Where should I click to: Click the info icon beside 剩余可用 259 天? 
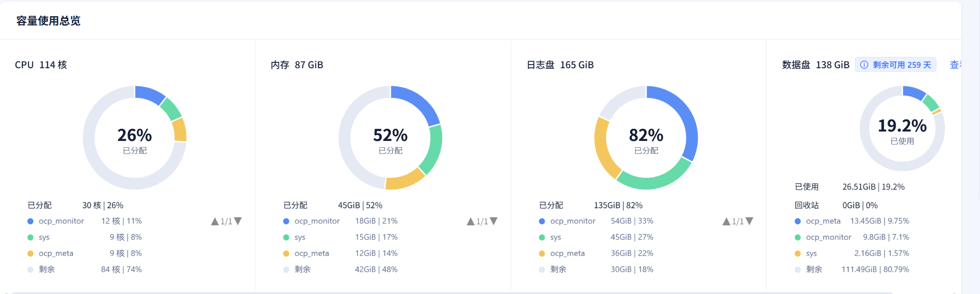coord(864,65)
